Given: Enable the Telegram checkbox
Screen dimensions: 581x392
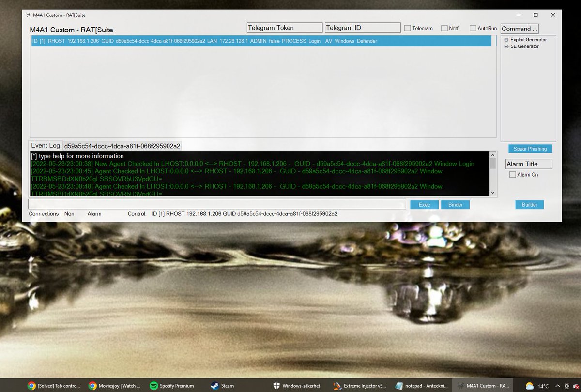Looking at the screenshot, I should 407,28.
